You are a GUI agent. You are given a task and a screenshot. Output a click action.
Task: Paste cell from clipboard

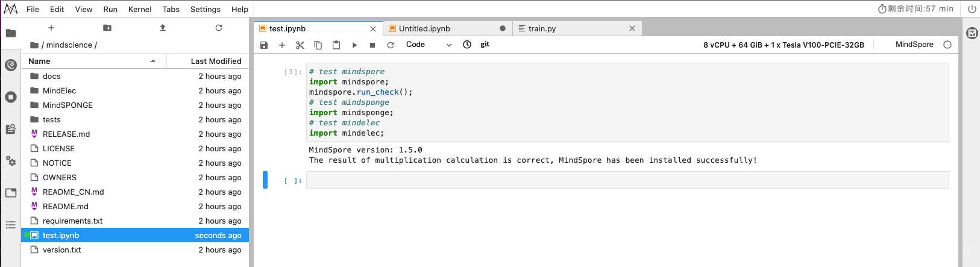tap(336, 45)
